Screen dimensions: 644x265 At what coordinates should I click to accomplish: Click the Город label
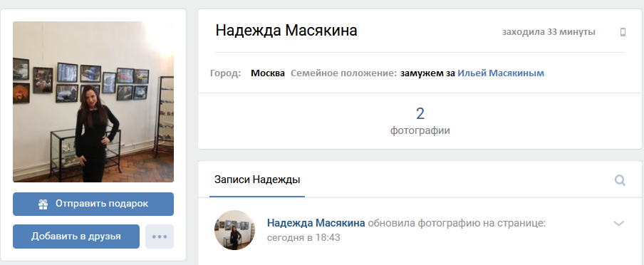coord(226,73)
